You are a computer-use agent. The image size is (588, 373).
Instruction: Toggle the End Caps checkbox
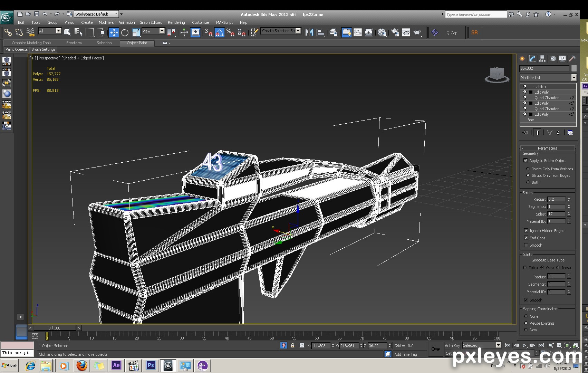coord(526,238)
